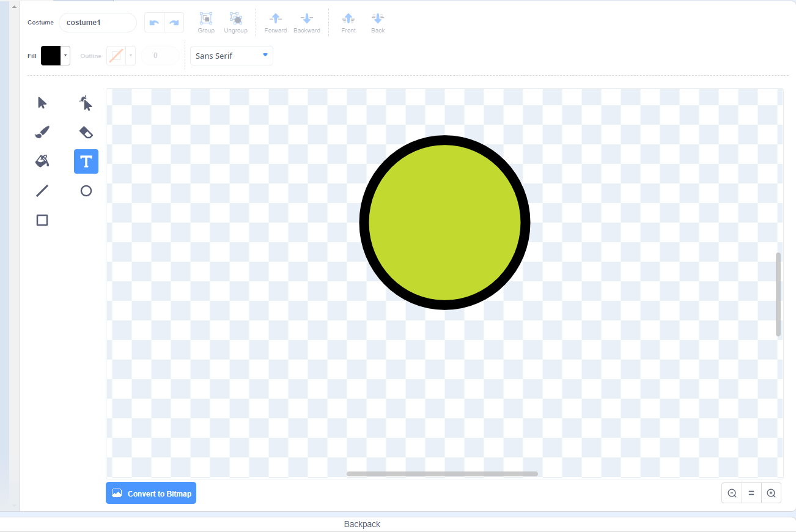
Task: Deactivate the active Text tool
Action: (86, 161)
